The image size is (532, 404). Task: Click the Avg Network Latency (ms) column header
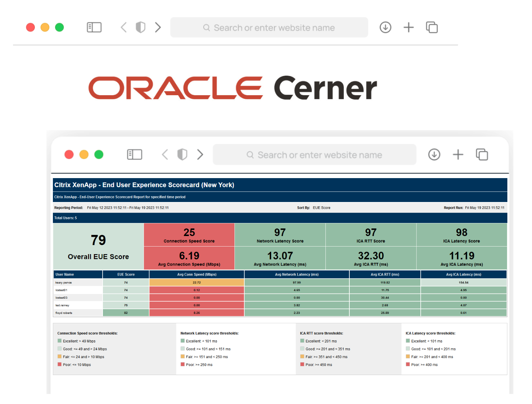click(297, 274)
